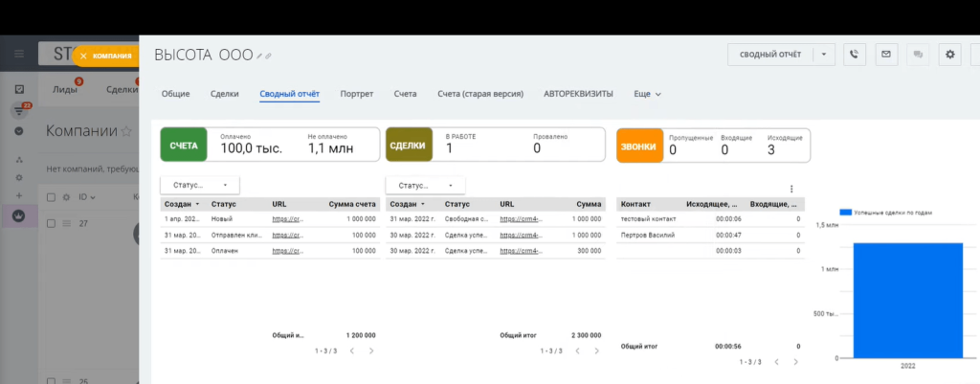
Task: Click small gear icon in left sidebar
Action: coord(19,177)
